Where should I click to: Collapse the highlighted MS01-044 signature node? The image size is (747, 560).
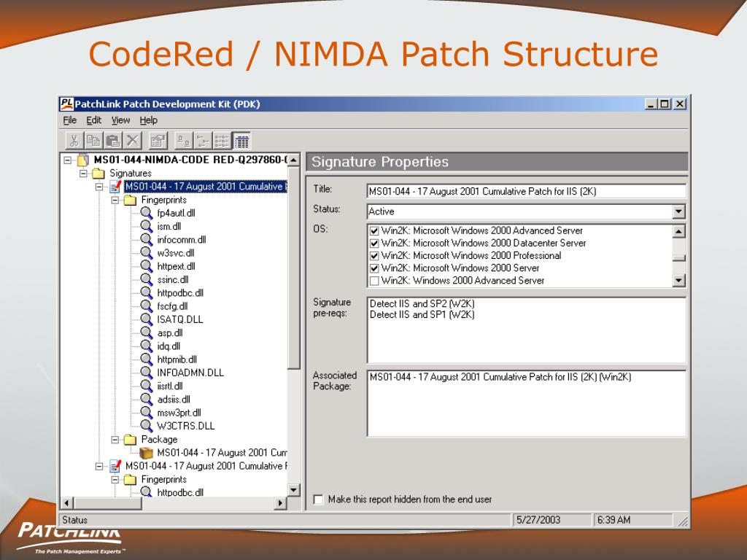pyautogui.click(x=99, y=187)
